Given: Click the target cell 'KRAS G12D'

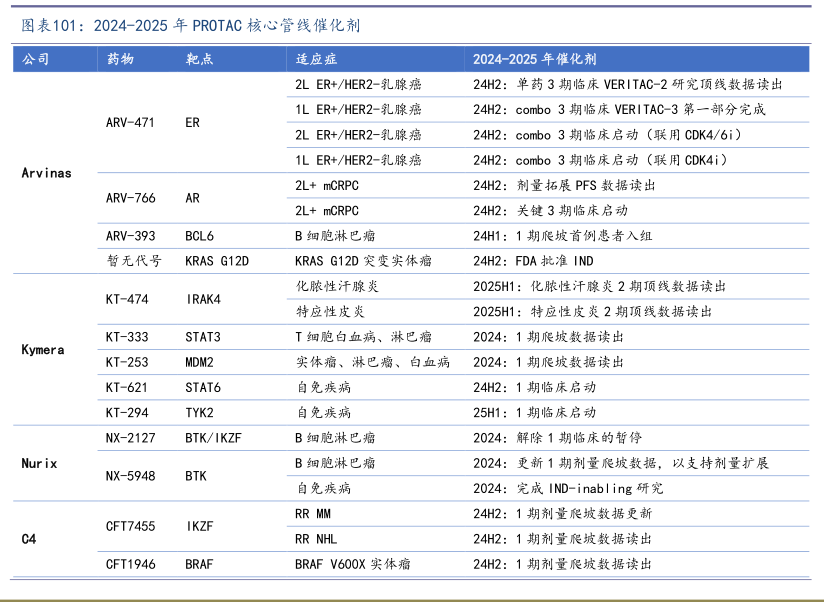Looking at the screenshot, I should click(x=217, y=261).
